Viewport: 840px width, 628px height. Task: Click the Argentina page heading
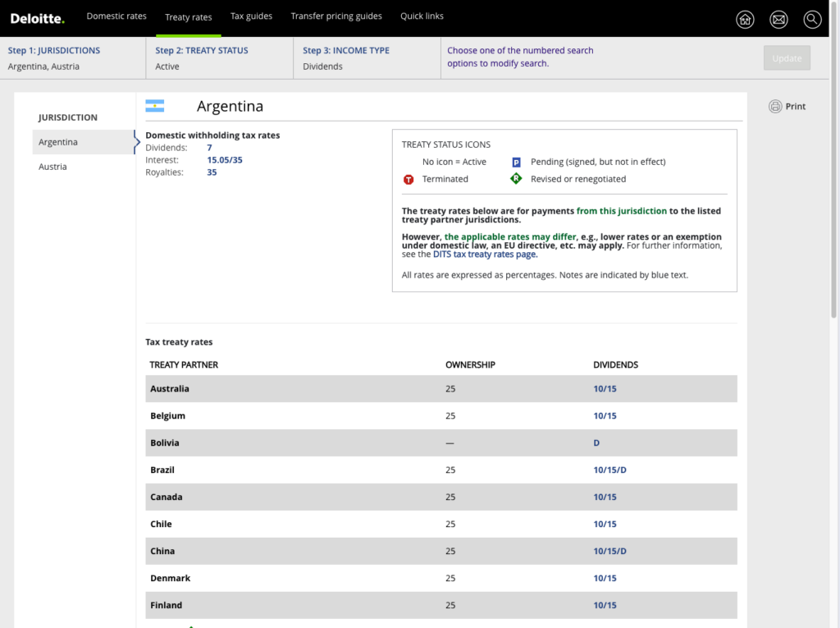click(x=230, y=106)
